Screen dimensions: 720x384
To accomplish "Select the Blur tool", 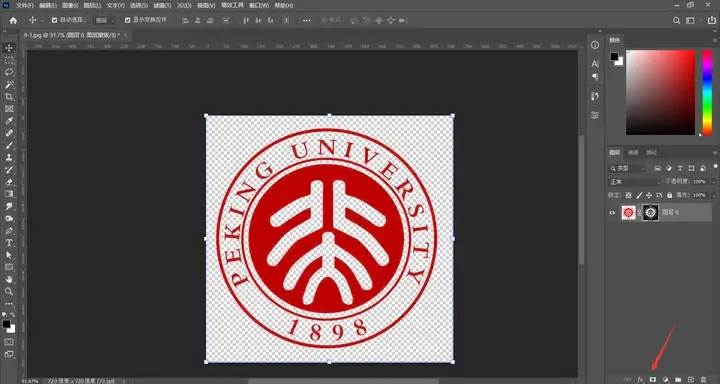I will pos(9,206).
